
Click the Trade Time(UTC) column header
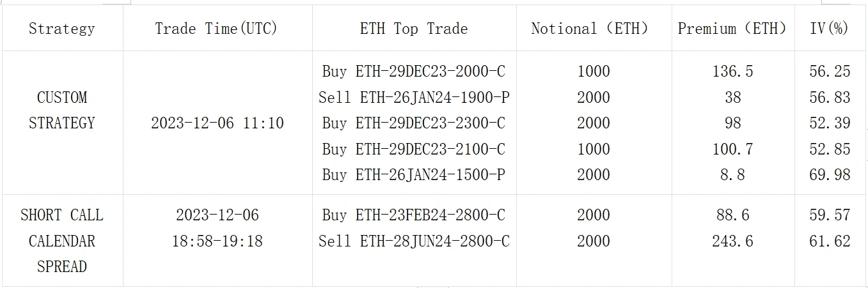click(x=217, y=29)
